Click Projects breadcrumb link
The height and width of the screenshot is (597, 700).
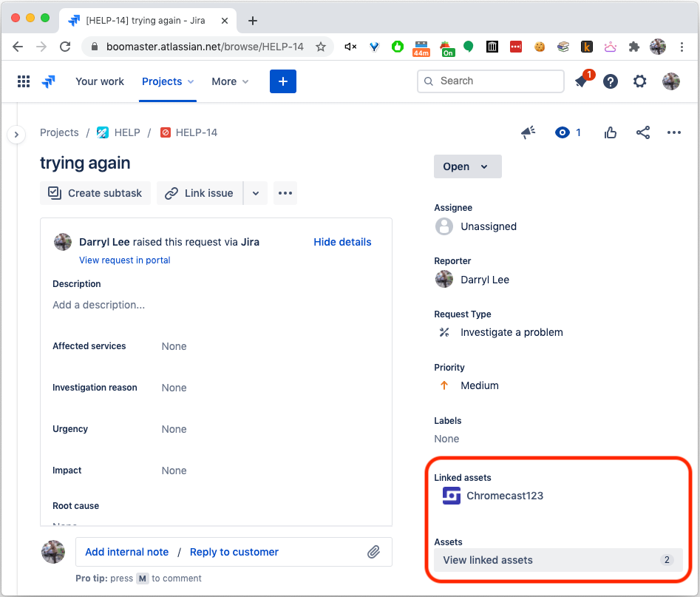59,132
